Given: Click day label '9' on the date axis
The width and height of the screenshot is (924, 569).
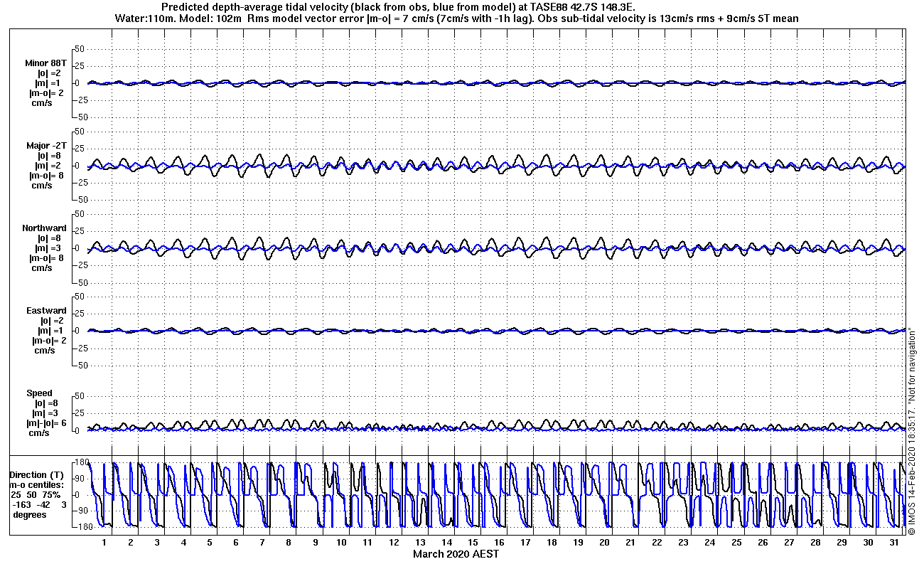Looking at the screenshot, I should (315, 542).
